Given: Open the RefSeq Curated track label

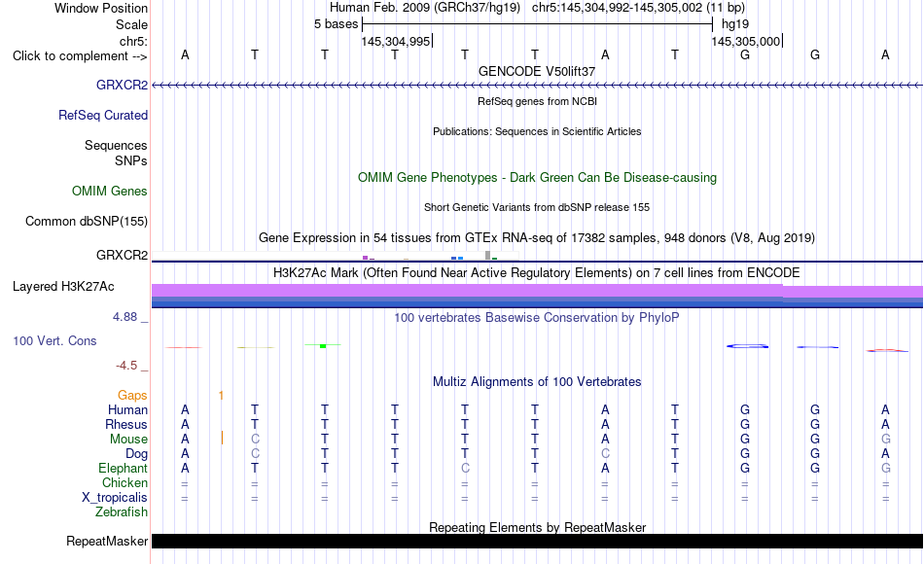Looking at the screenshot, I should tap(102, 115).
